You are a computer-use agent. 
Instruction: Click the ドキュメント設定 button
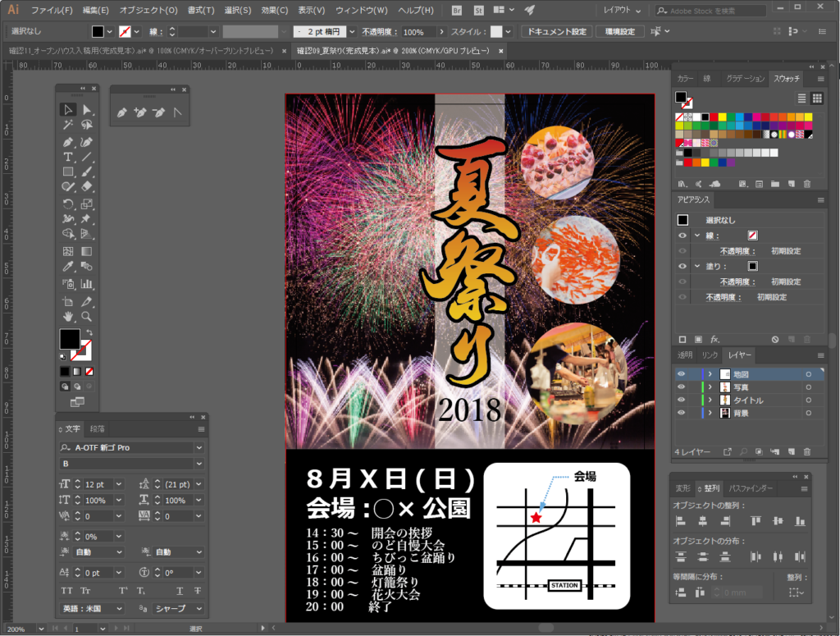(x=555, y=31)
